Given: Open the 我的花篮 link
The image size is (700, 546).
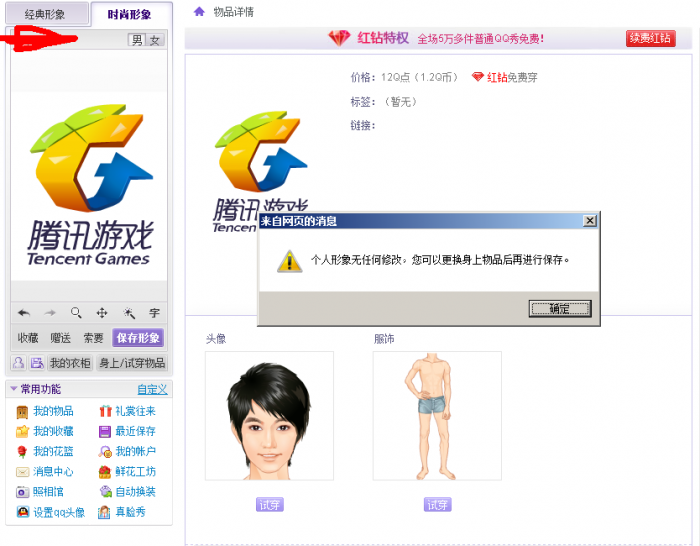Looking at the screenshot, I should (53, 451).
